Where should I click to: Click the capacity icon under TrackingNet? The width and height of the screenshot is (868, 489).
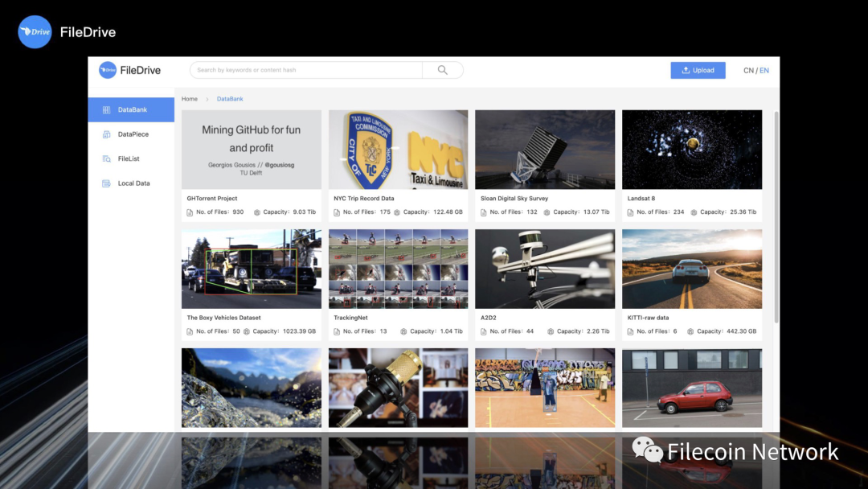[x=403, y=331]
